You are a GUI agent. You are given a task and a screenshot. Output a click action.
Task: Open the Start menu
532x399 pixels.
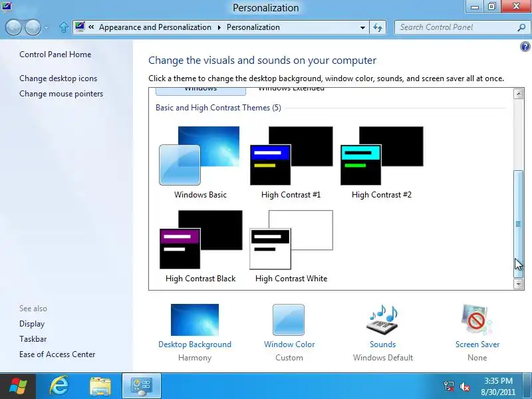[18, 386]
